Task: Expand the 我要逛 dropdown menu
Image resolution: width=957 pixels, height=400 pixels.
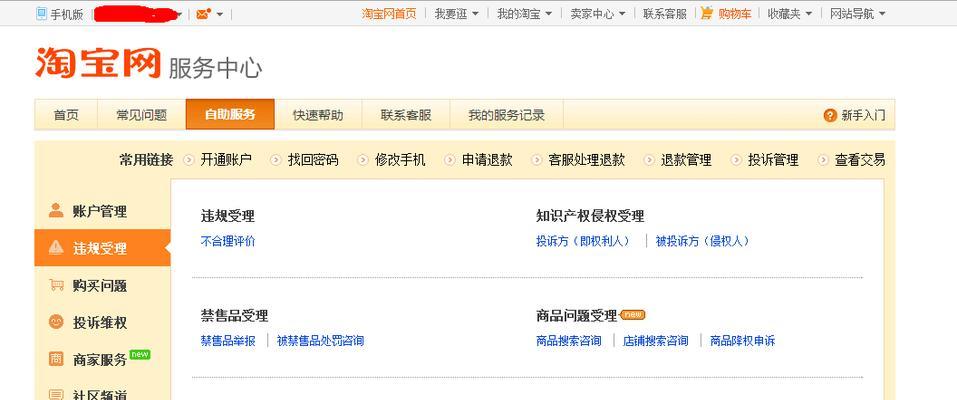Action: pos(457,13)
